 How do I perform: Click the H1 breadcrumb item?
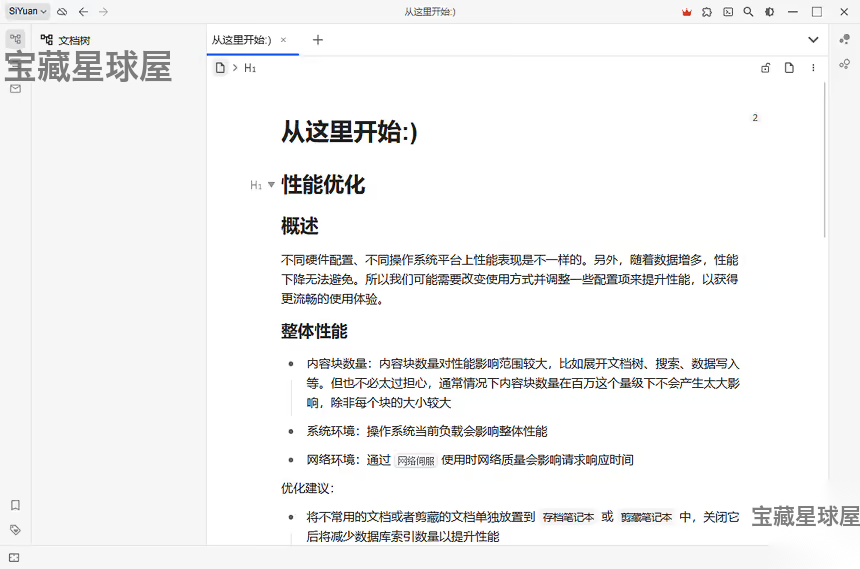pyautogui.click(x=250, y=68)
